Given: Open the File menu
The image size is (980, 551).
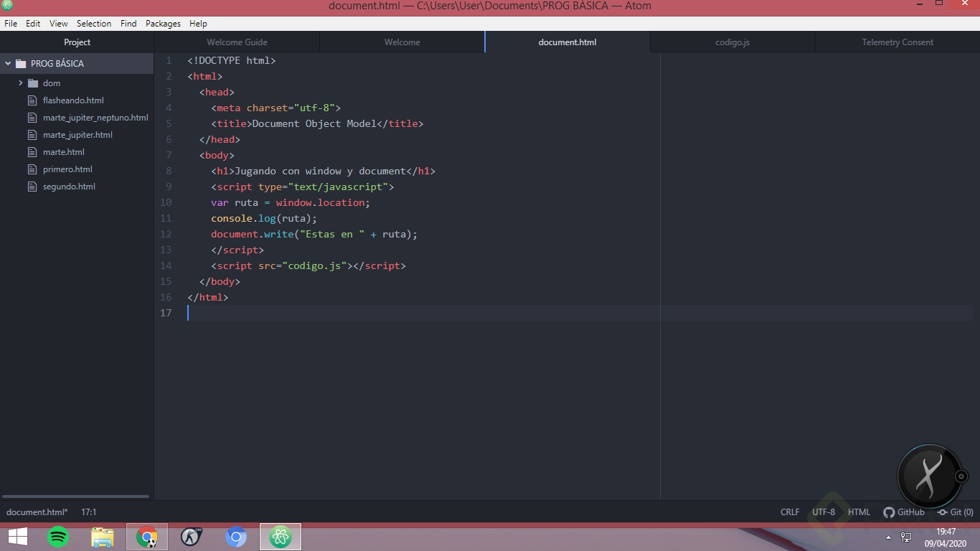Looking at the screenshot, I should [11, 24].
